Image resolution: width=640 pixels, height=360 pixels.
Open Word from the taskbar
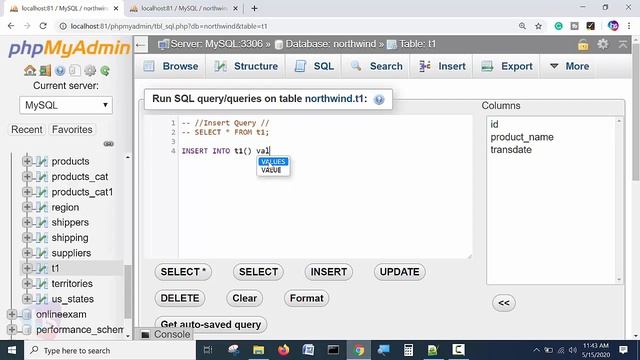click(308, 350)
